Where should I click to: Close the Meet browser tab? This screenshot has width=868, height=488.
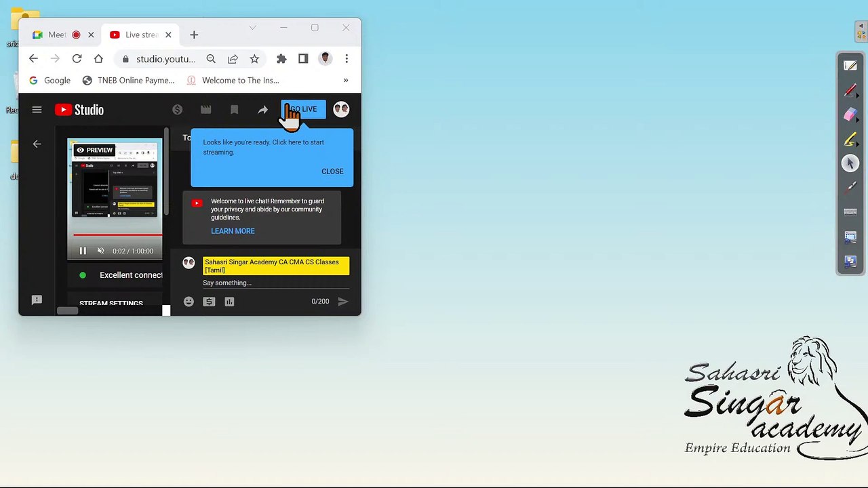coord(91,35)
